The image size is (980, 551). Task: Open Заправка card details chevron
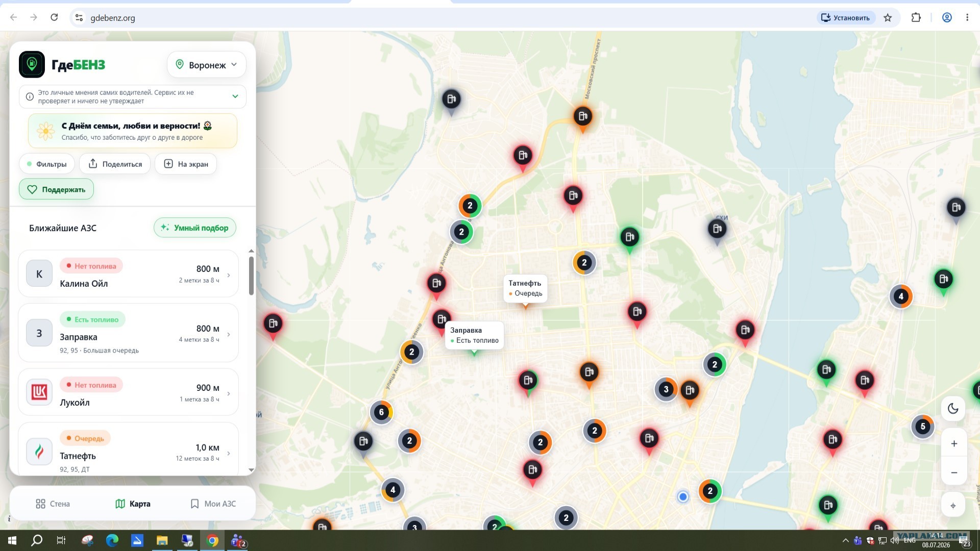[229, 334]
